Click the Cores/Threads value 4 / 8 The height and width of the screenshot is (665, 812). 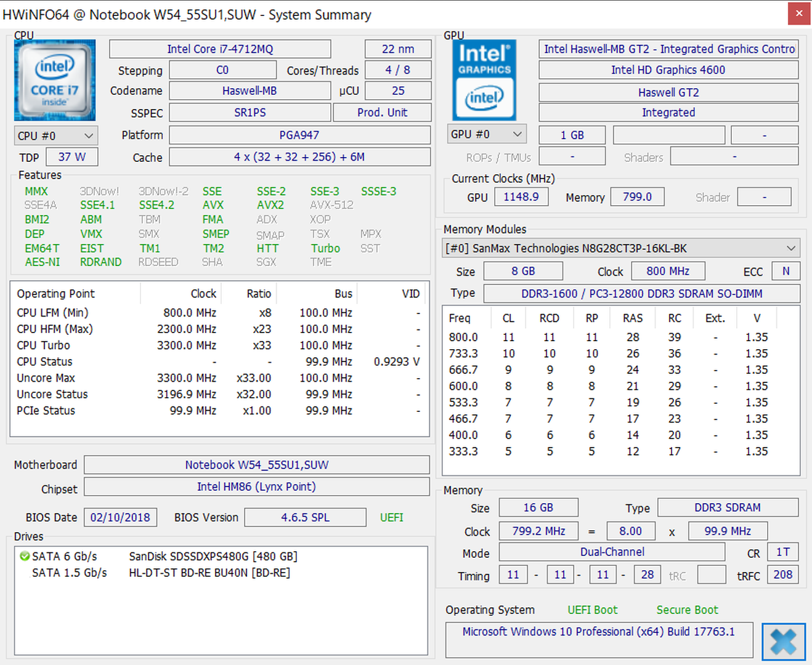point(398,70)
